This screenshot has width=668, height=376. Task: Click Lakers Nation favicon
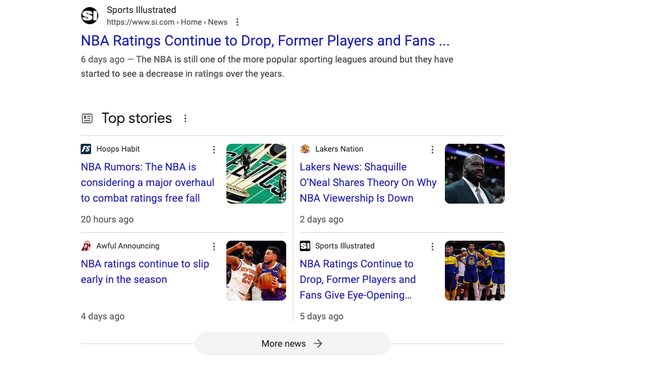click(x=305, y=149)
